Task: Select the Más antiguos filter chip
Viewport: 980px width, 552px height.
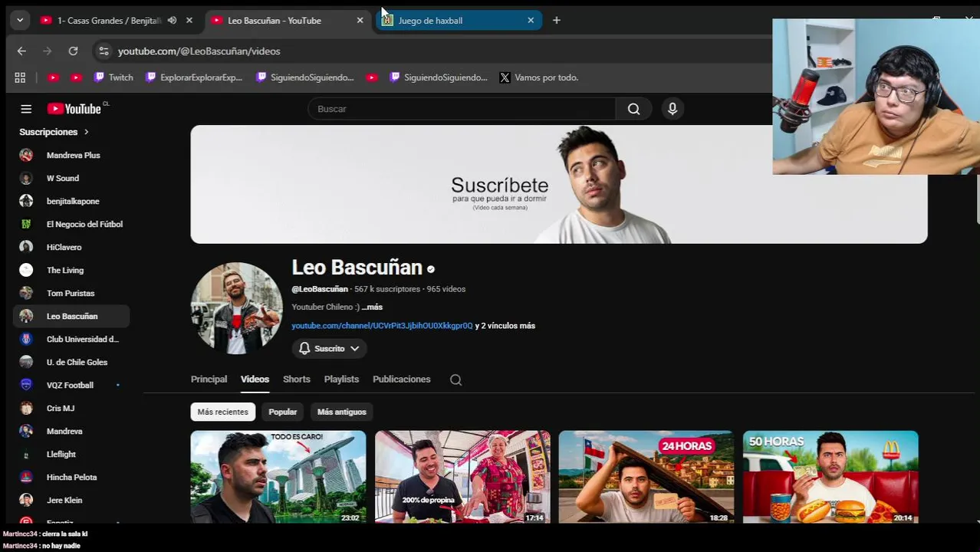Action: click(x=341, y=412)
